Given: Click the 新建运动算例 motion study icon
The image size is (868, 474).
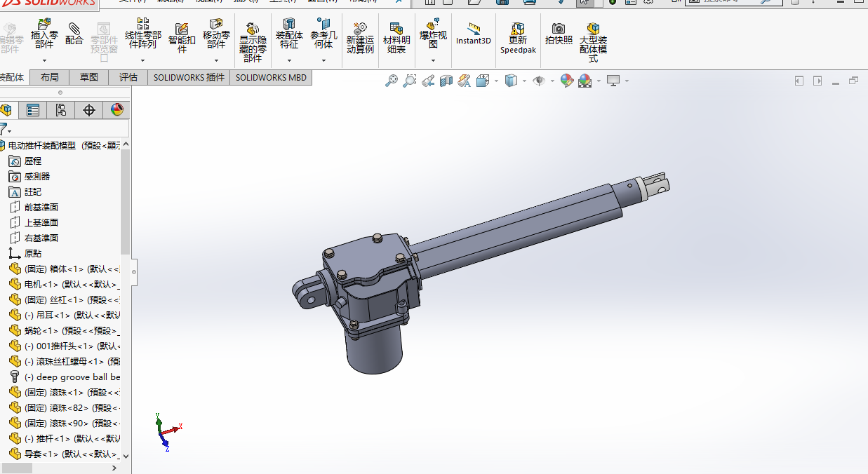Looking at the screenshot, I should point(360,29).
